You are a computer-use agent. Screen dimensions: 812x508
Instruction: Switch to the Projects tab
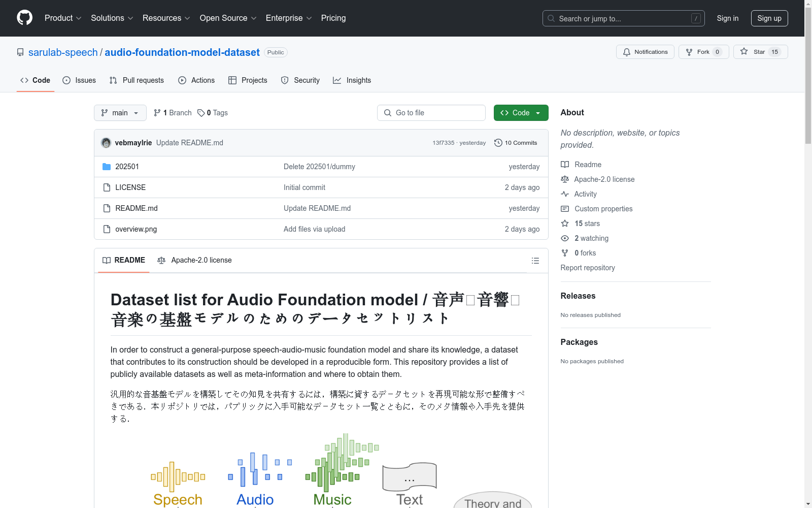[248, 80]
